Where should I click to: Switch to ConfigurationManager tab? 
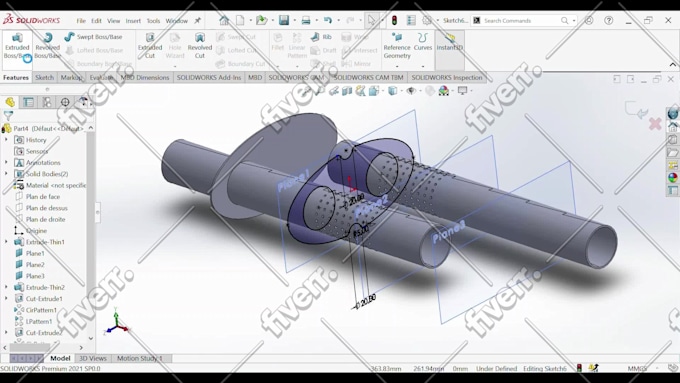point(47,102)
